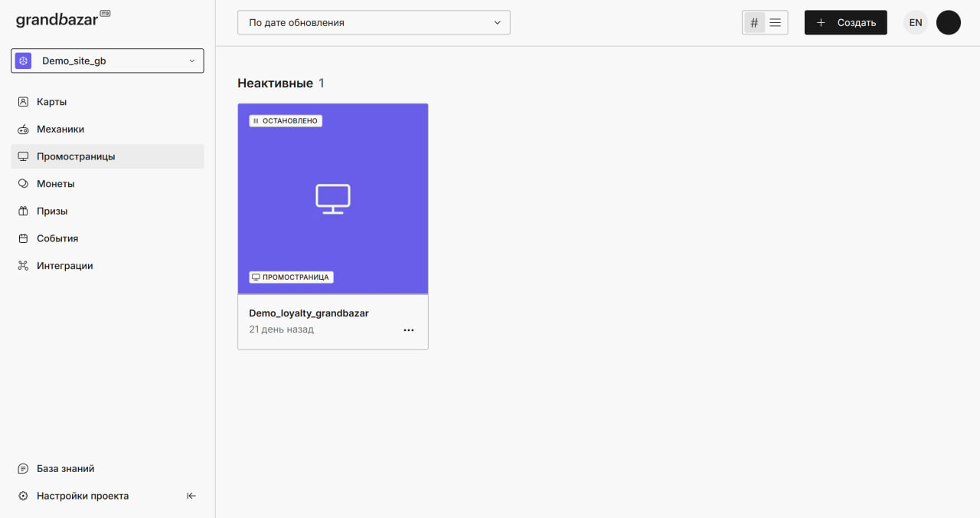Switch to list view
This screenshot has height=518, width=980.
point(776,22)
